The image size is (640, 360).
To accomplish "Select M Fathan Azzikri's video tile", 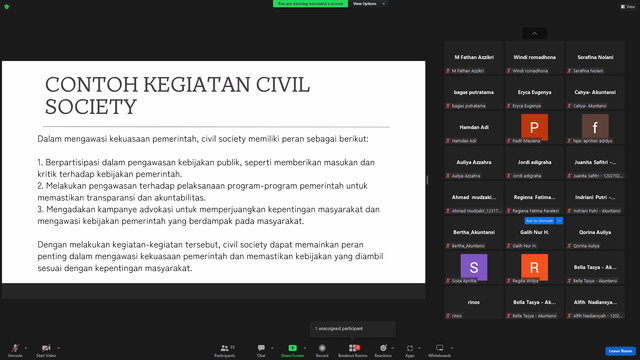I will coord(474,58).
